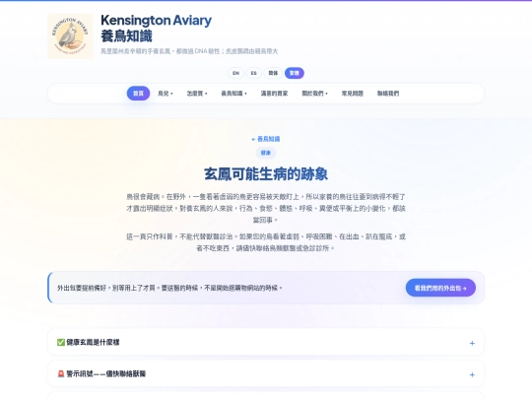Expand the 警示訊號 section
This screenshot has width=532, height=399.
pos(266,374)
